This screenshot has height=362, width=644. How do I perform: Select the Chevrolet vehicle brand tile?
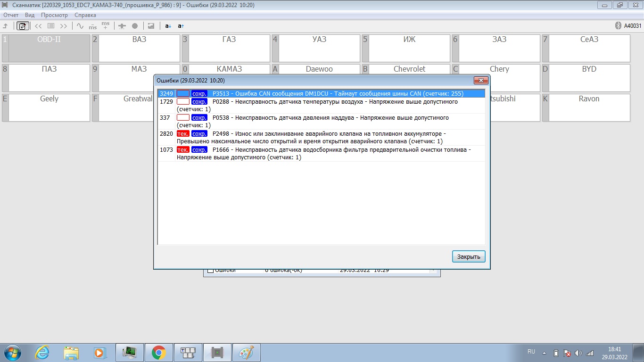409,69
